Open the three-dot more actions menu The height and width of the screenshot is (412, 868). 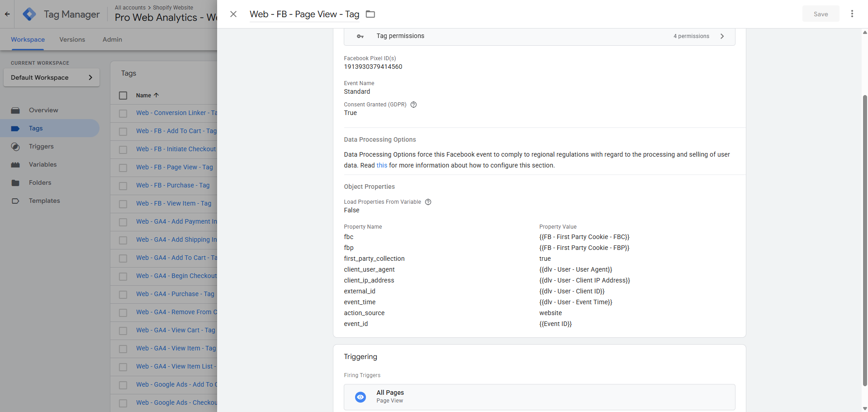(x=852, y=14)
